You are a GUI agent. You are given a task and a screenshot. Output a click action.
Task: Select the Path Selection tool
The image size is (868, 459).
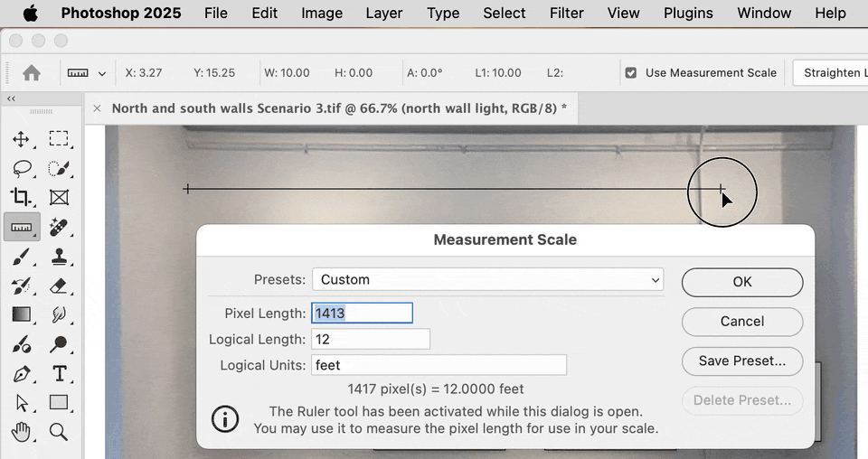pos(21,403)
